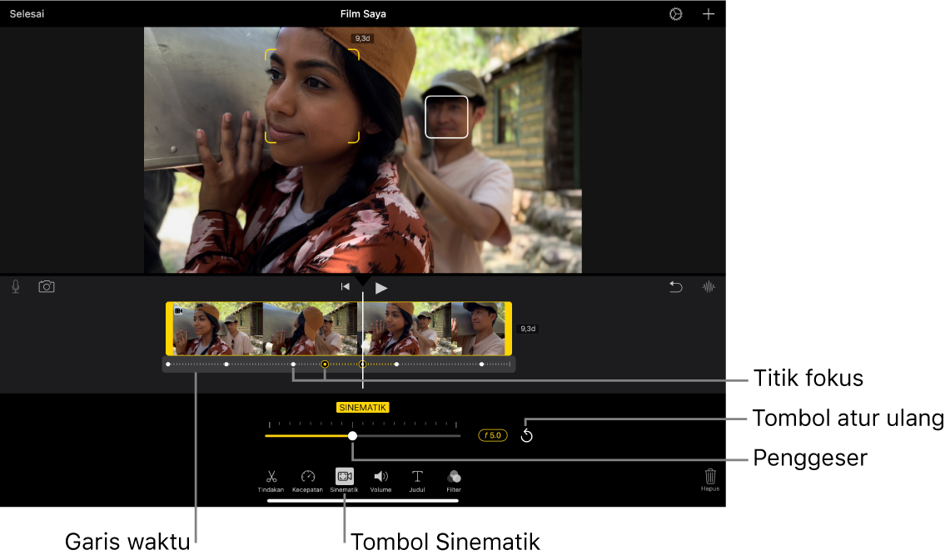This screenshot has height=560, width=950.
Task: Select the Tindakan scissors tool
Action: tap(271, 481)
